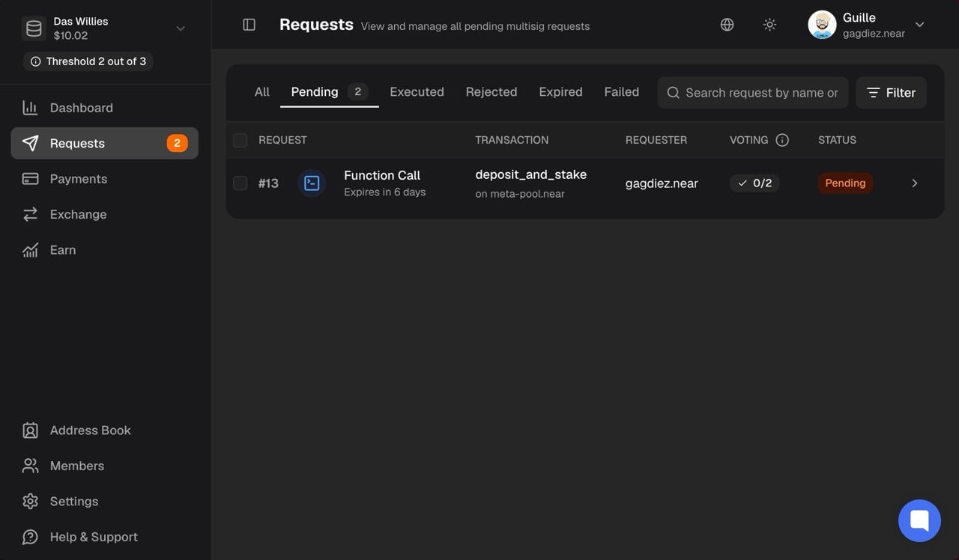Click the orange 2 badge on Requests

177,143
